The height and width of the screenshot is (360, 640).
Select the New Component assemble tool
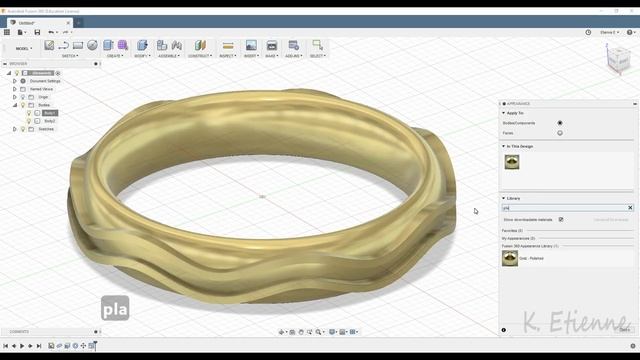coord(162,45)
